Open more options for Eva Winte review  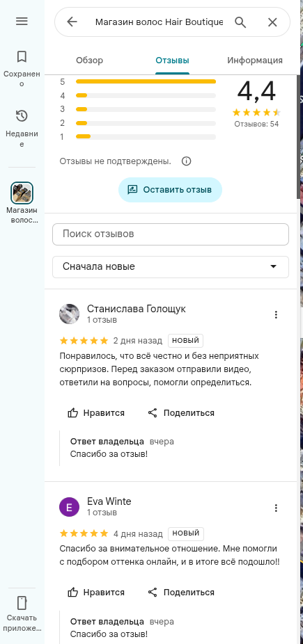(276, 508)
